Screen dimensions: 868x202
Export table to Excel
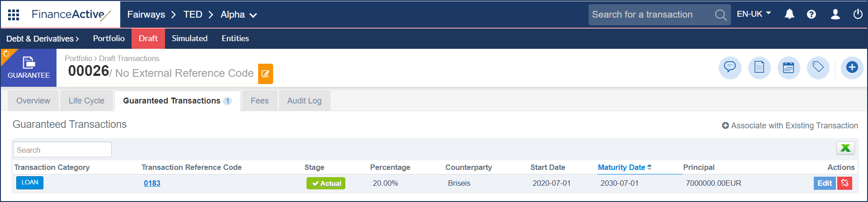[845, 148]
